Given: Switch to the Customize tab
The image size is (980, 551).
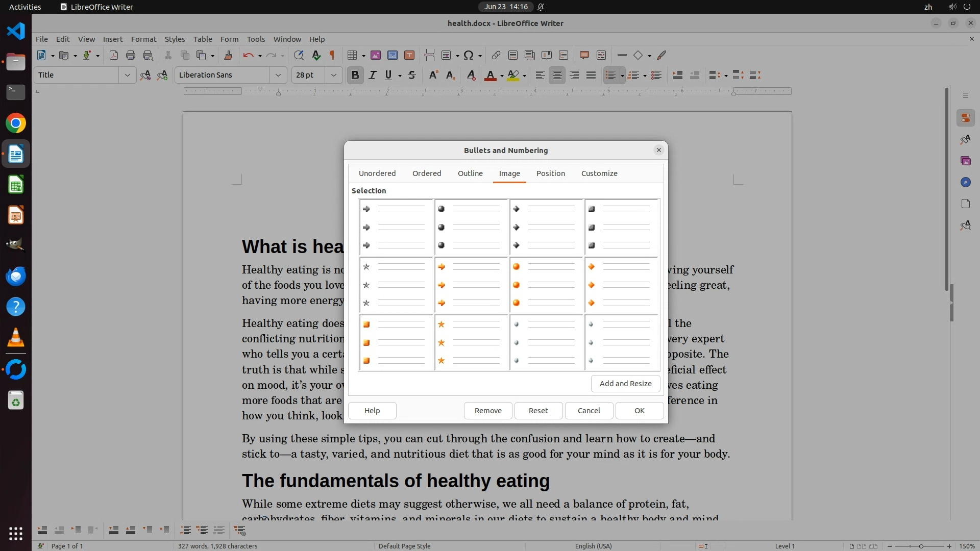Looking at the screenshot, I should tap(599, 173).
